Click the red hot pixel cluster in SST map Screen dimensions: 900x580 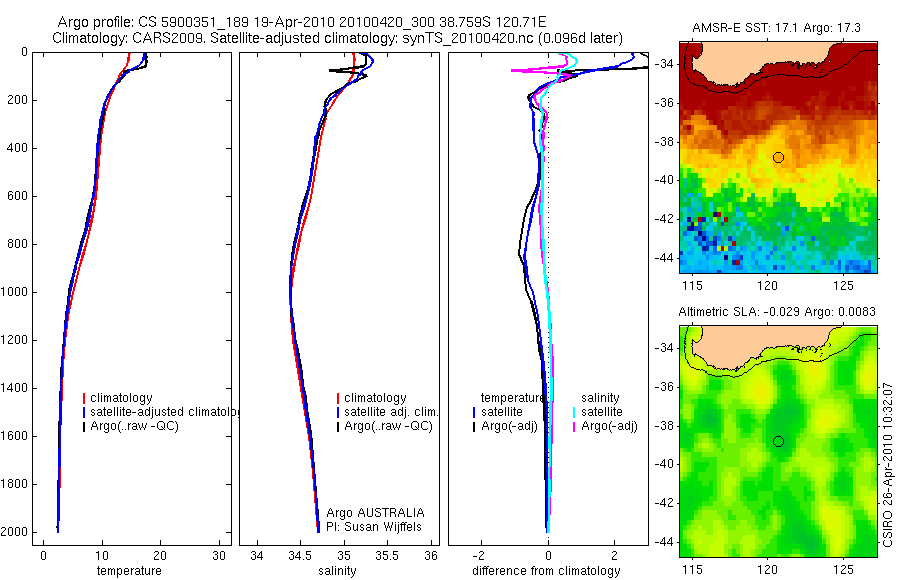(717, 216)
